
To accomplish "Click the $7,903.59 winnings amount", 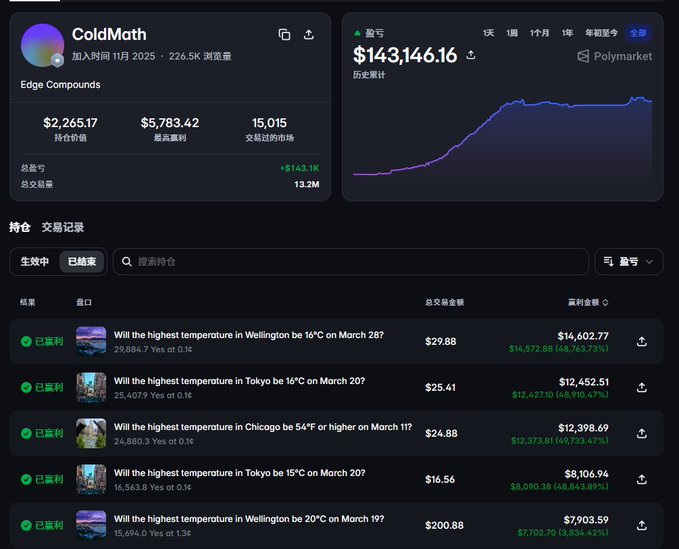I will [x=586, y=520].
